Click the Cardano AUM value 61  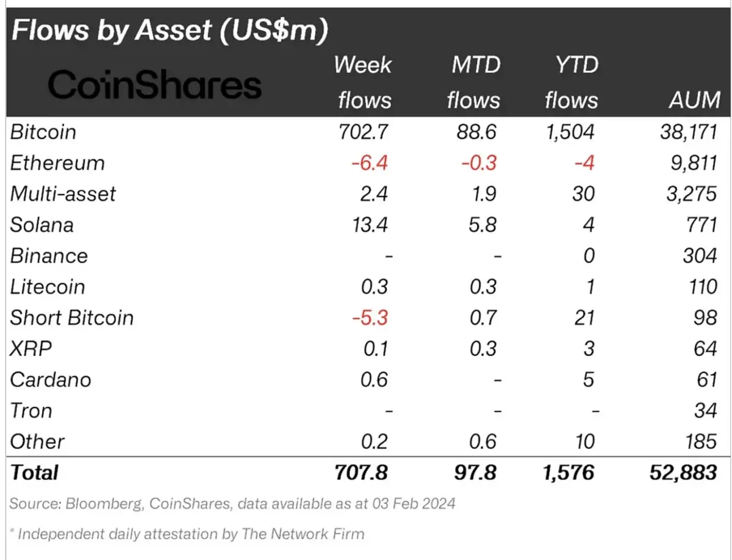(706, 379)
